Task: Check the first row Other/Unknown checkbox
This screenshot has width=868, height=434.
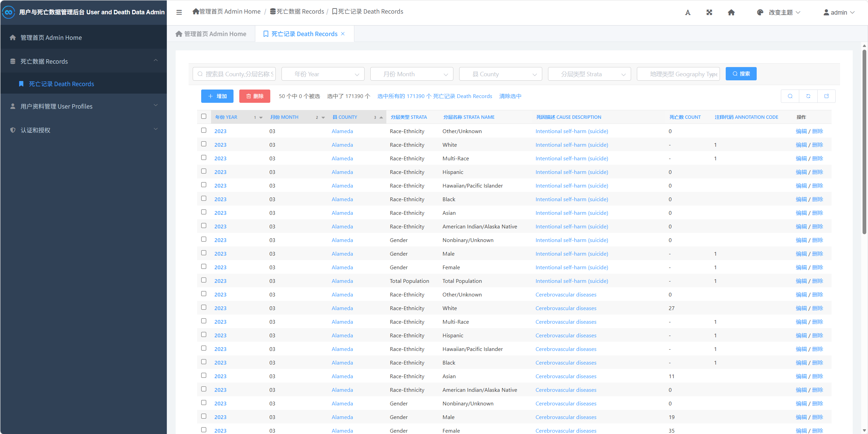Action: click(x=204, y=130)
